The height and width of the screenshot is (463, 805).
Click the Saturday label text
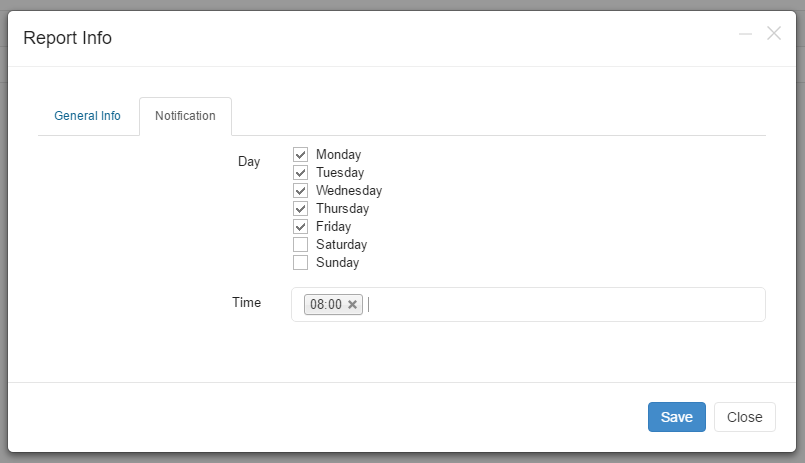pos(341,245)
